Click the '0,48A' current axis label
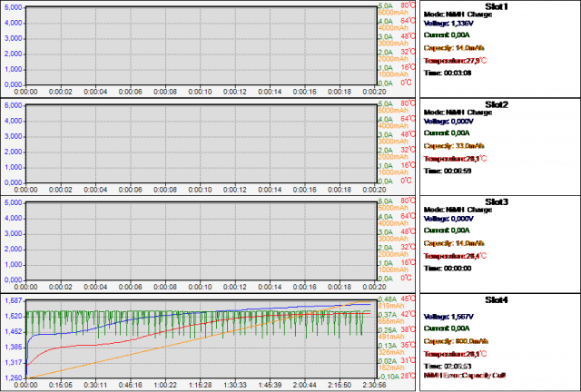 (x=388, y=299)
